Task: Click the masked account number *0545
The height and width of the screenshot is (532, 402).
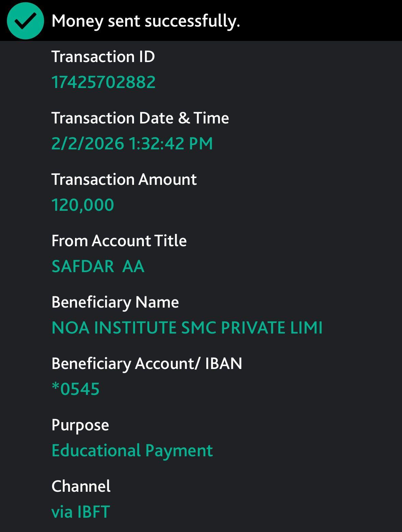Action: pos(75,389)
